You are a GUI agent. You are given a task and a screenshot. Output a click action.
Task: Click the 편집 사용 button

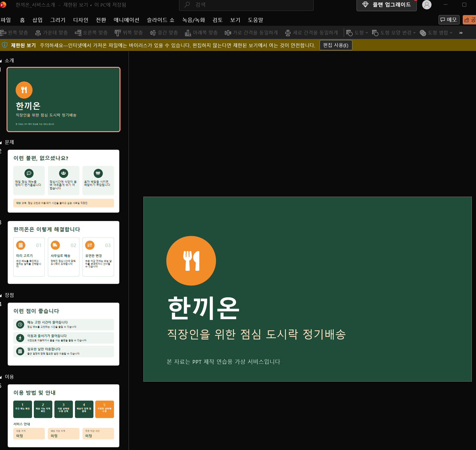click(336, 45)
